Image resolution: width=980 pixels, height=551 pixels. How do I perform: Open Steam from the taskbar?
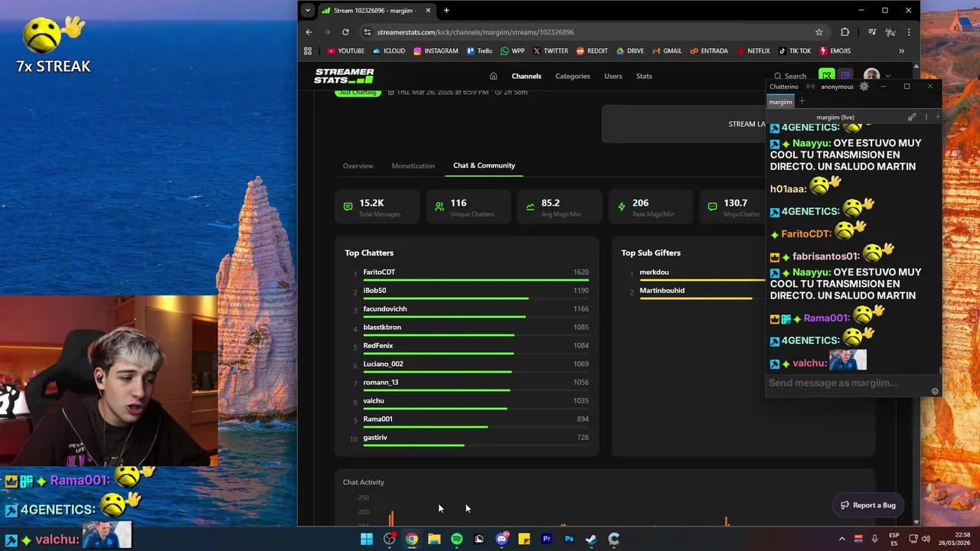591,539
